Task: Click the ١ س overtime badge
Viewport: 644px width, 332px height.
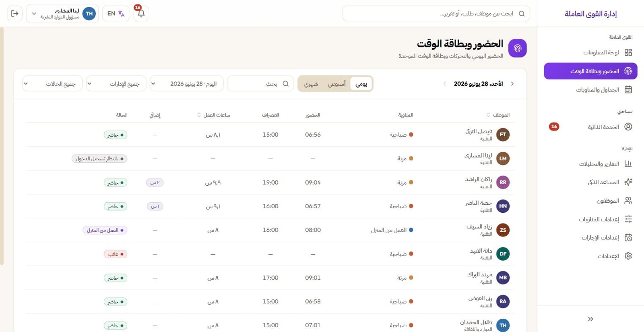Action: (155, 206)
